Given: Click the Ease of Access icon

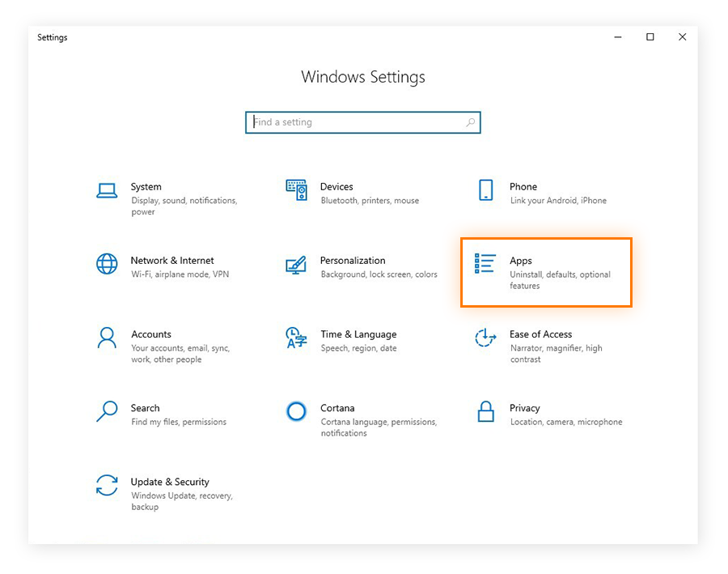Looking at the screenshot, I should coord(485,338).
